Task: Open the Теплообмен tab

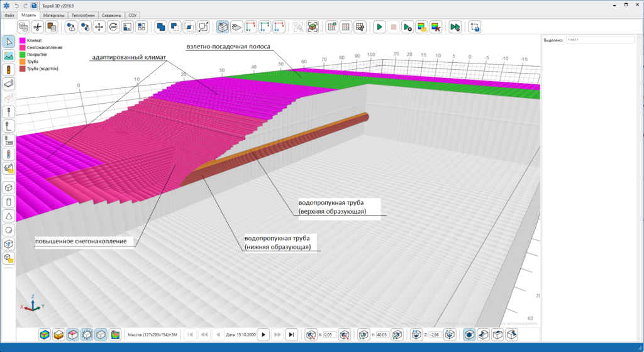Action: pyautogui.click(x=84, y=15)
